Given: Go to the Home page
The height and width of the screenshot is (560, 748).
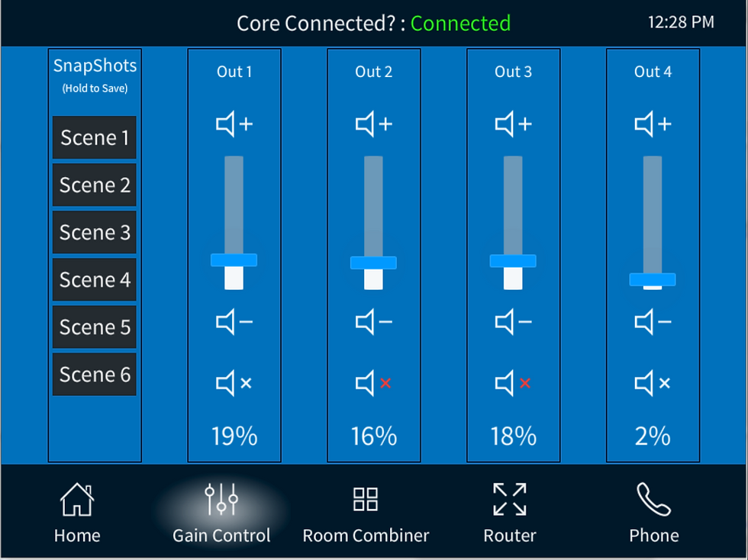Looking at the screenshot, I should (x=77, y=513).
